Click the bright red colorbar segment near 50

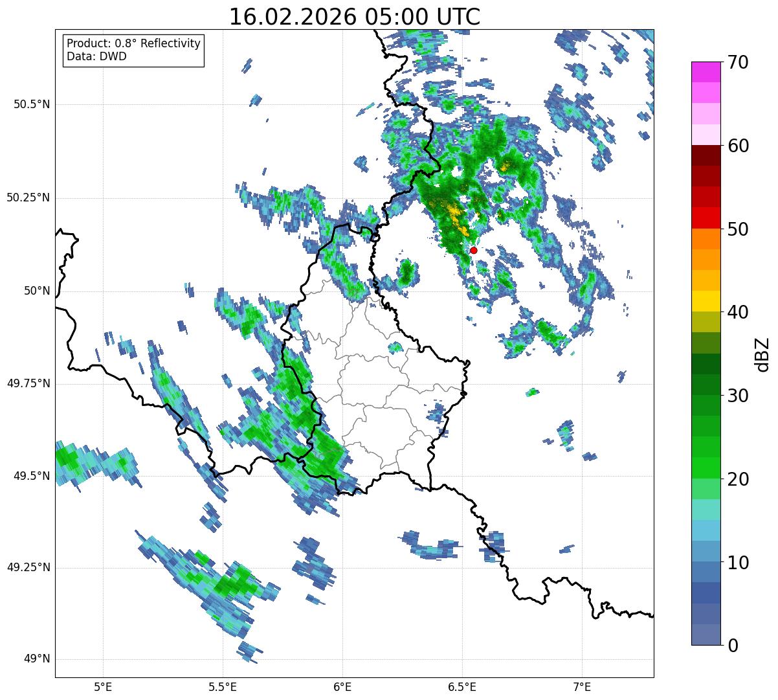pos(706,218)
